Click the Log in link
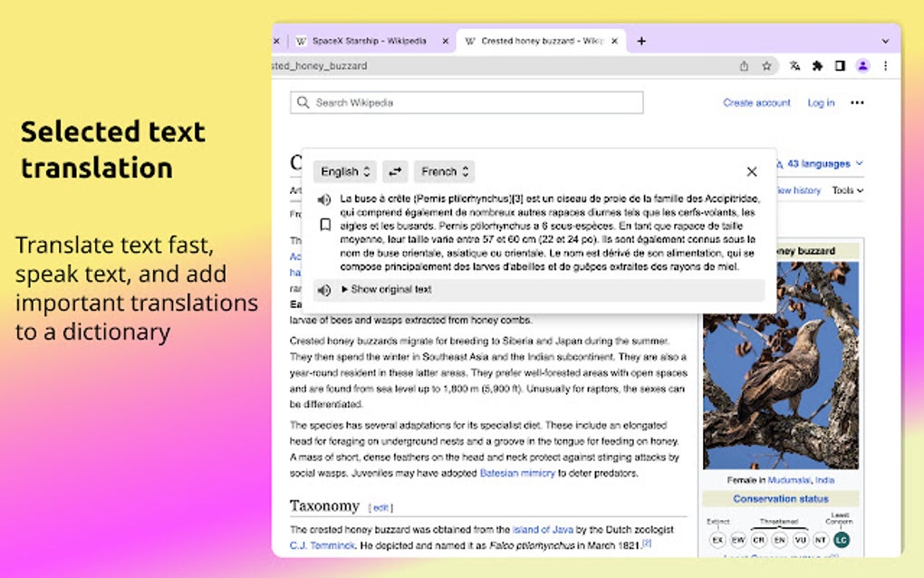This screenshot has width=924, height=578. point(820,102)
